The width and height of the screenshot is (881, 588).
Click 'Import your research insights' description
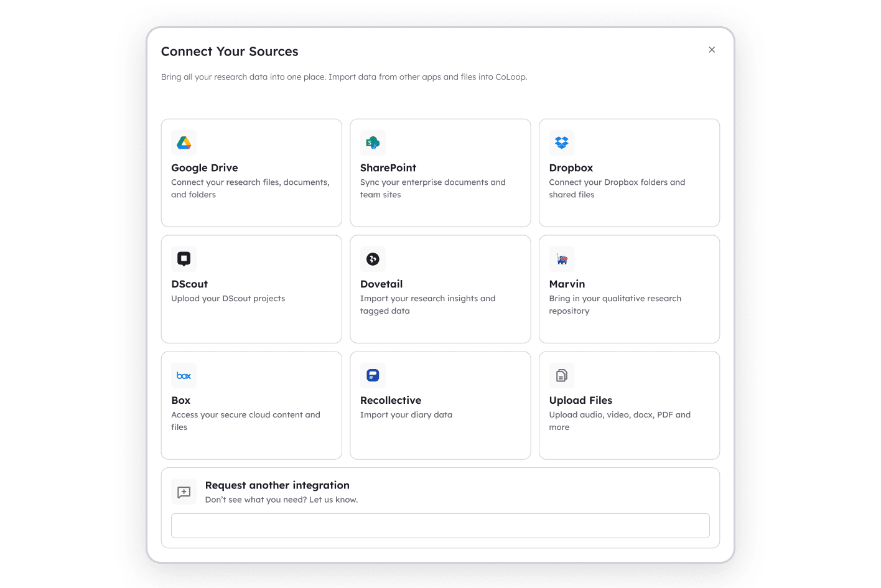tap(428, 305)
